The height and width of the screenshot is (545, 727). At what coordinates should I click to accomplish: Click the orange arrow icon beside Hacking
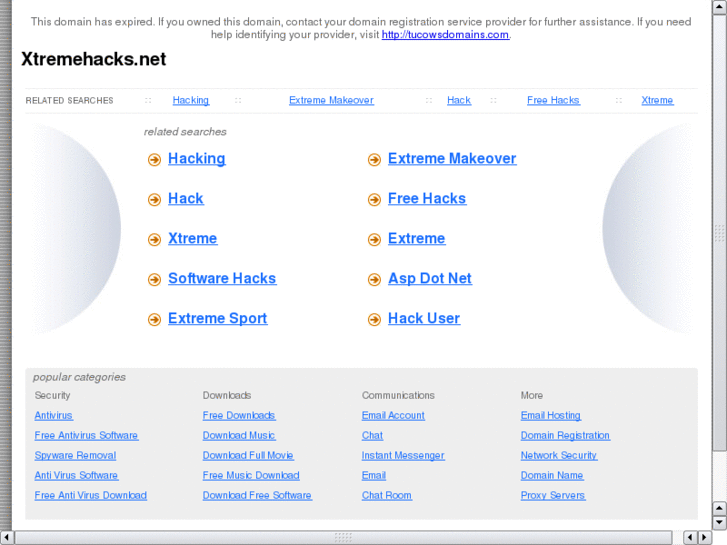pos(154,160)
